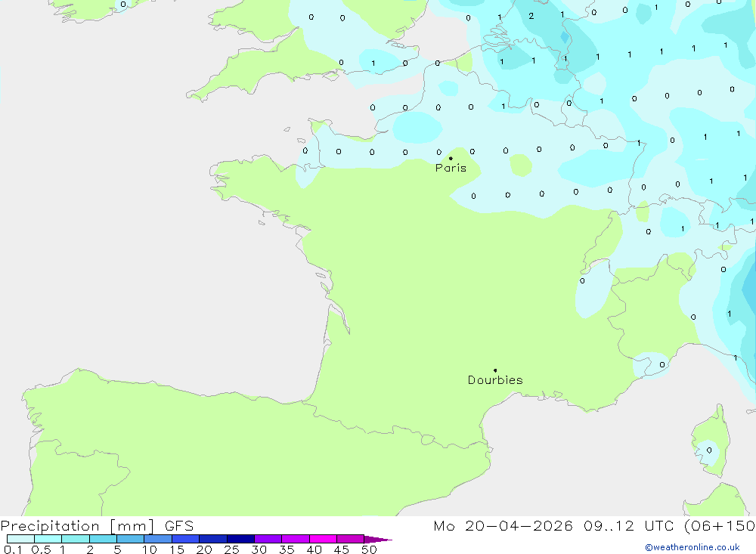This screenshot has width=756, height=554.
Task: Select the 0.1–0.5 mm legend swatch
Action: click(20, 539)
